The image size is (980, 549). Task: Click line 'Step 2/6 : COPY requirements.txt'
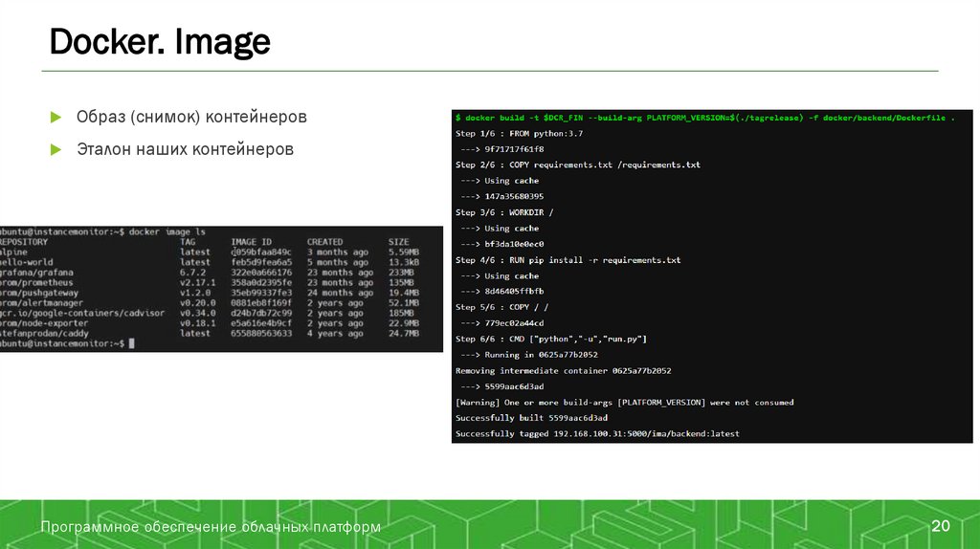tap(577, 165)
